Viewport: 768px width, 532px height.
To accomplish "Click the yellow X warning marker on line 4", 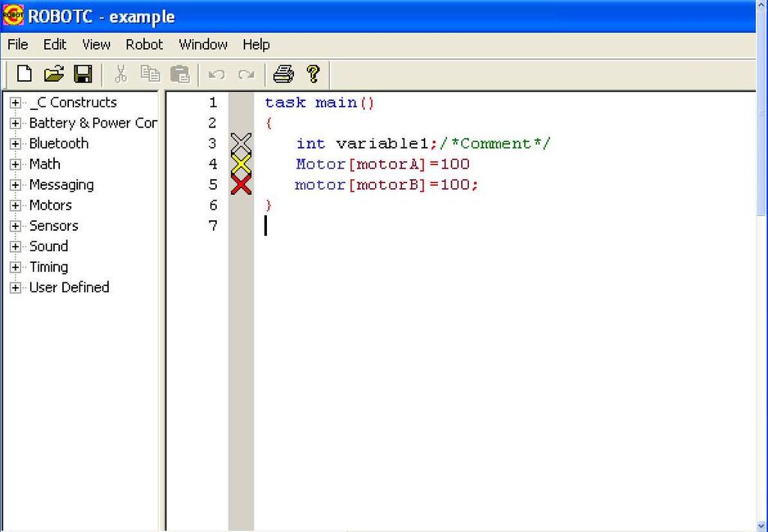I will point(241,164).
